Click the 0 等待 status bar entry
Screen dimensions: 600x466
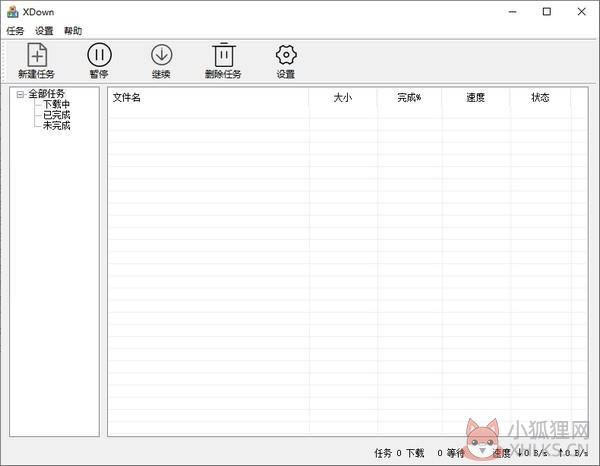(450, 453)
